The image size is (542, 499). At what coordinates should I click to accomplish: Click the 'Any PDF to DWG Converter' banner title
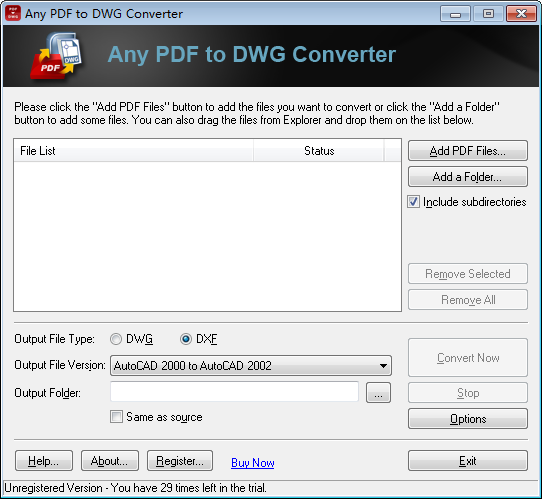(252, 54)
